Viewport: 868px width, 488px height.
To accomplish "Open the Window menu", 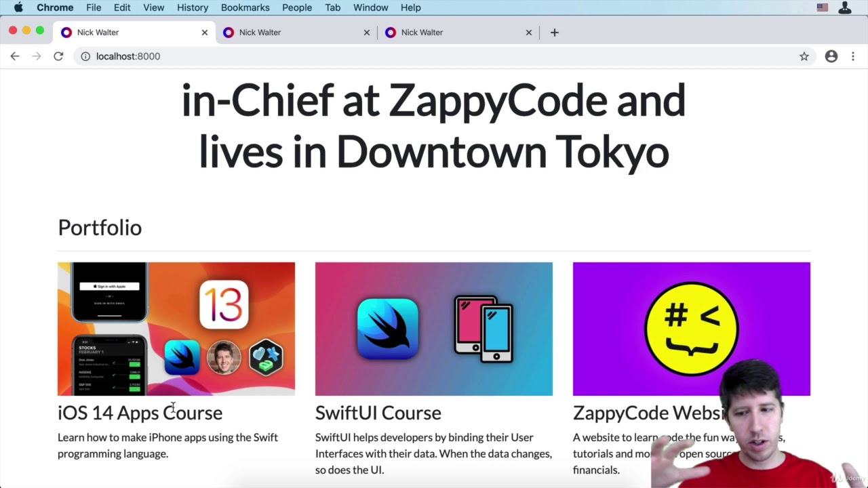I will click(x=371, y=7).
